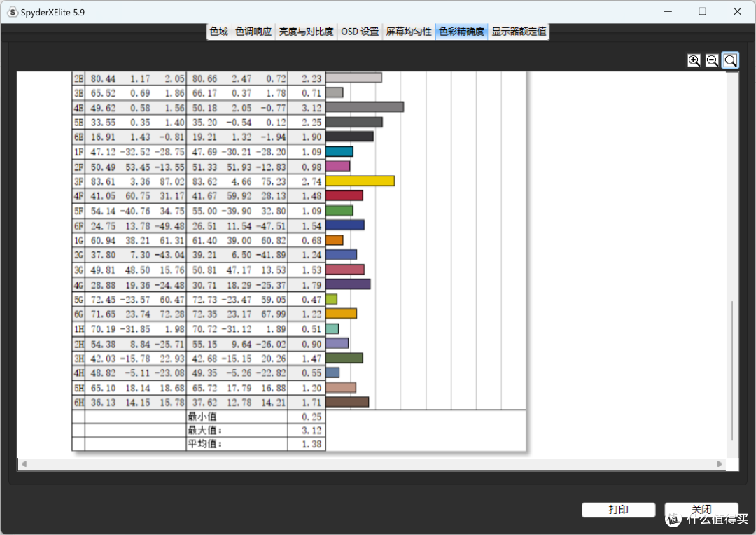Click the row label 1H

pos(78,329)
